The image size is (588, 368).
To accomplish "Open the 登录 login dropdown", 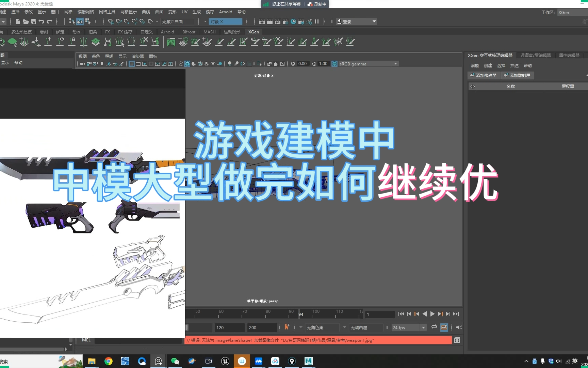I will [356, 21].
